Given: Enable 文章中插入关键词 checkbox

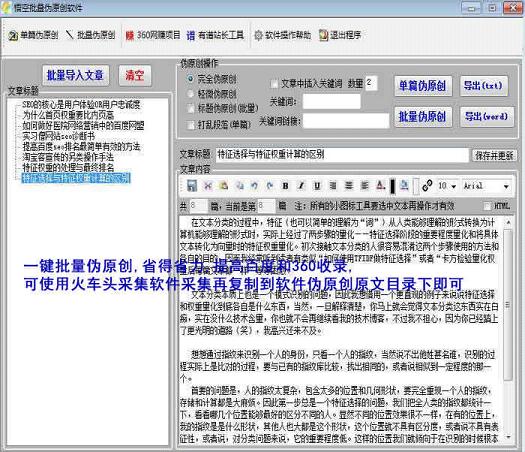Looking at the screenshot, I should [x=274, y=84].
